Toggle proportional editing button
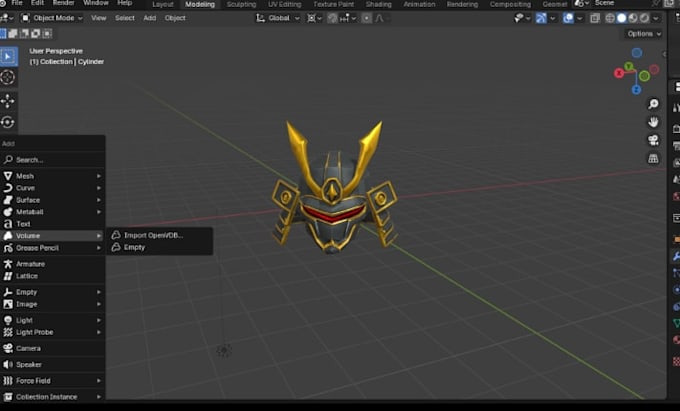The height and width of the screenshot is (411, 680). [366, 18]
